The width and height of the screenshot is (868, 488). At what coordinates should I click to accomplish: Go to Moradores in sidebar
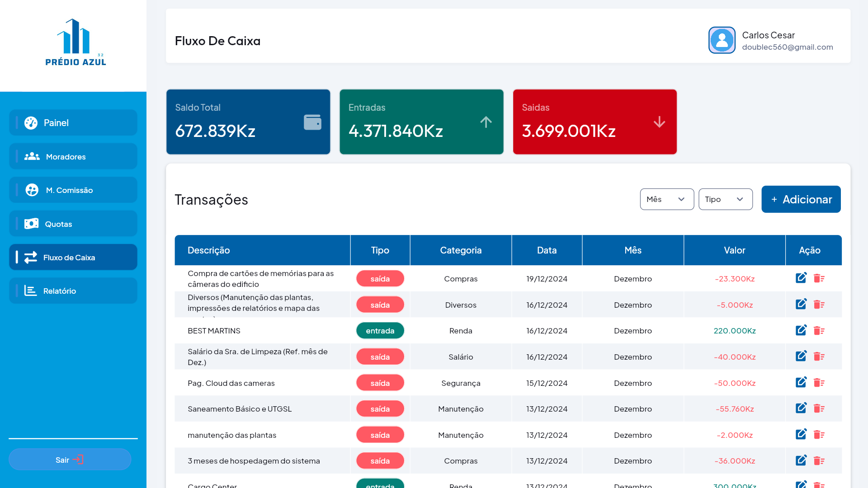pyautogui.click(x=73, y=156)
